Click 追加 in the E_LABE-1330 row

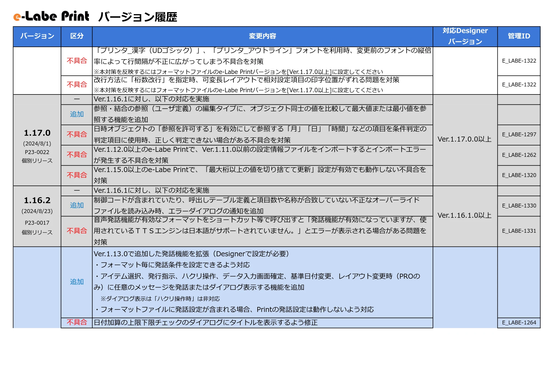(x=77, y=205)
